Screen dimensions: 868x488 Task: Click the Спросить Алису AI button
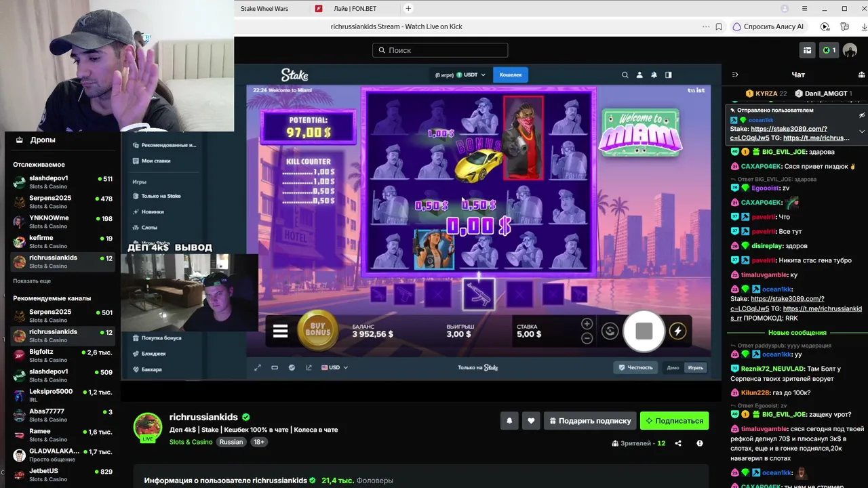pos(768,26)
